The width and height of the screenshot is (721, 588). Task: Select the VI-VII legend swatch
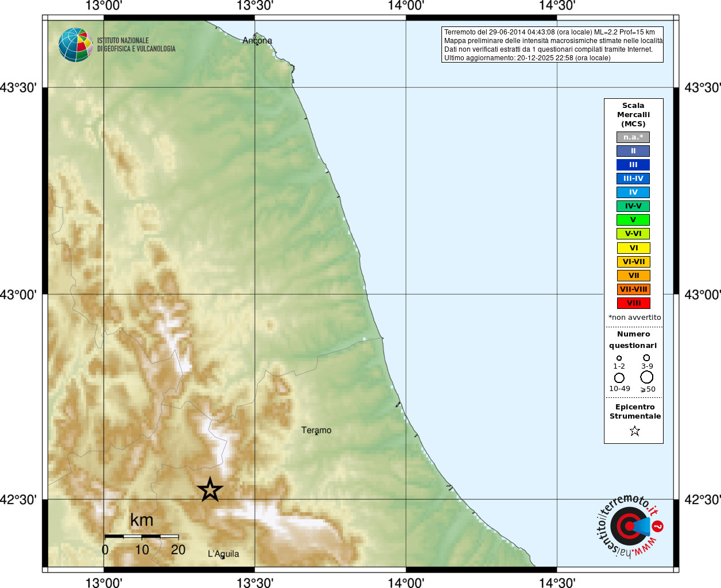coord(633,262)
